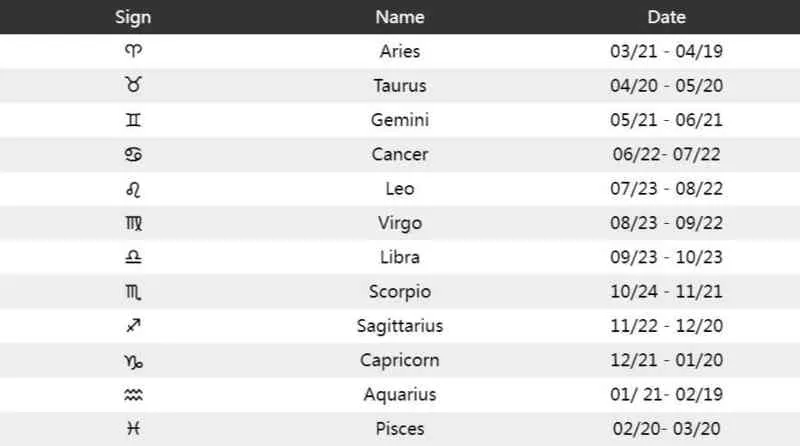Click the Capricorn symbol icon
Screen dimensions: 800x446
(x=134, y=361)
